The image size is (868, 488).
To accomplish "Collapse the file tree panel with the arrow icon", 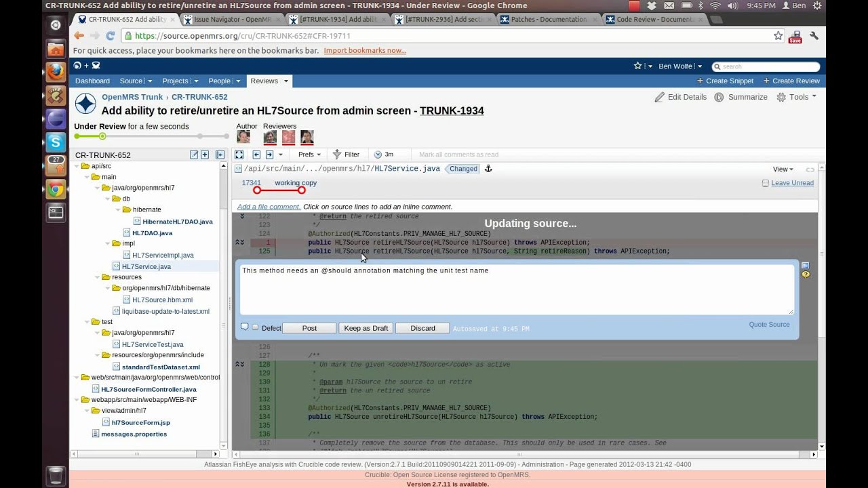I will pyautogui.click(x=220, y=155).
